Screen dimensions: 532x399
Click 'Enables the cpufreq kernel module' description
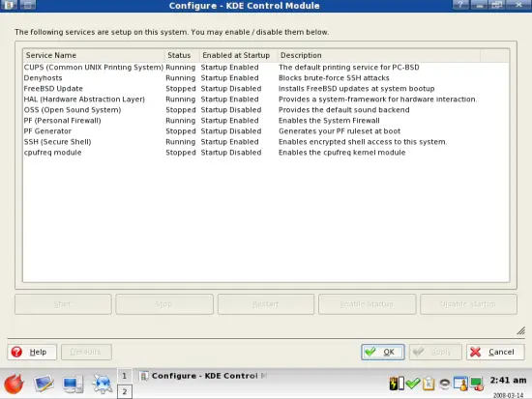(x=342, y=153)
